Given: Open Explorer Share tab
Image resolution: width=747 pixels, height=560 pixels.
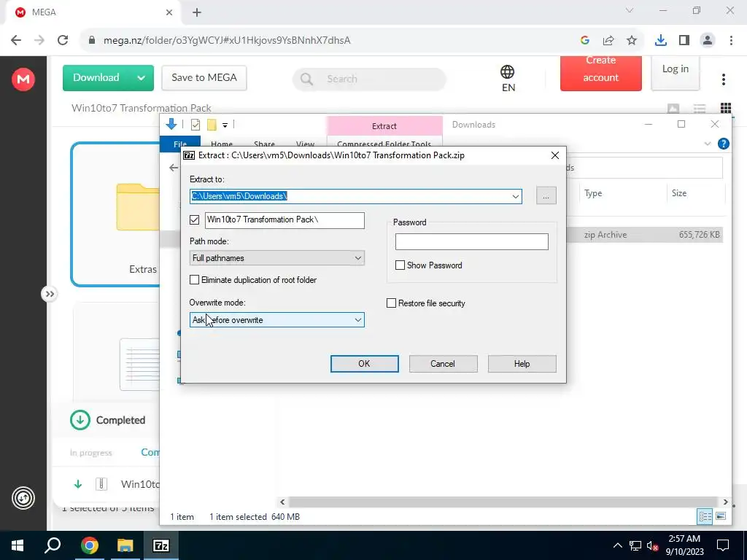Looking at the screenshot, I should (264, 144).
